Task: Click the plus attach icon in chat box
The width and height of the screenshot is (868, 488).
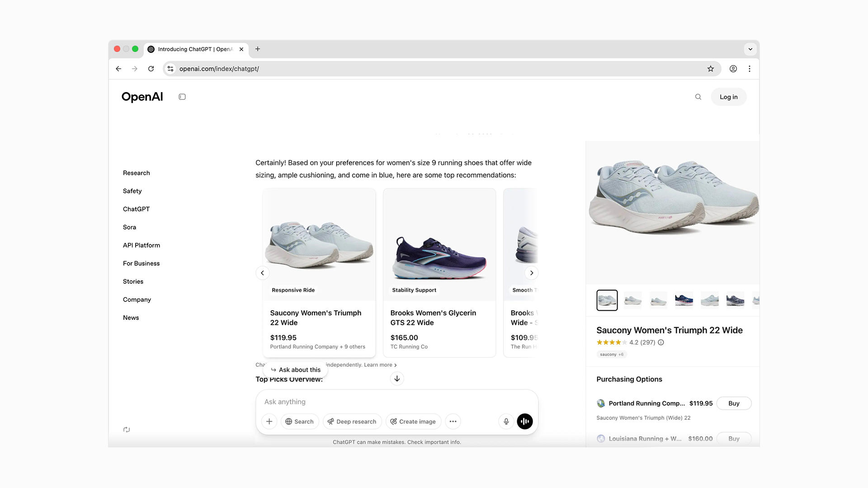Action: [x=269, y=422]
